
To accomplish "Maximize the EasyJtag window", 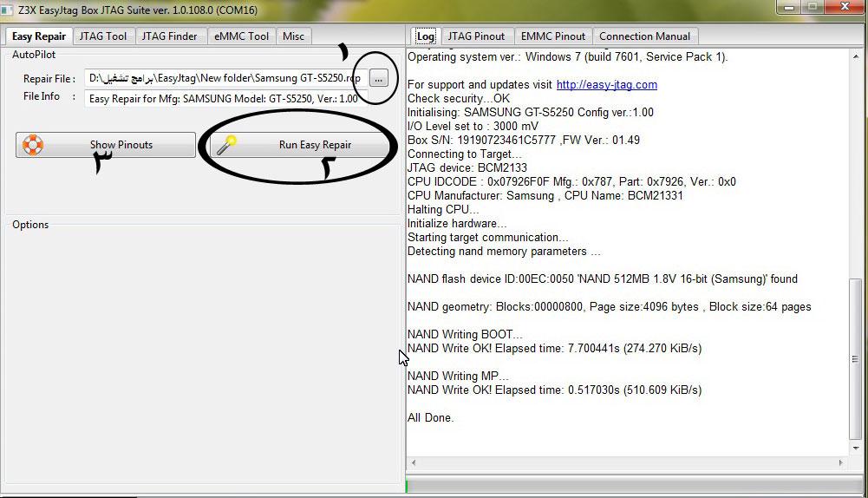I will (813, 7).
